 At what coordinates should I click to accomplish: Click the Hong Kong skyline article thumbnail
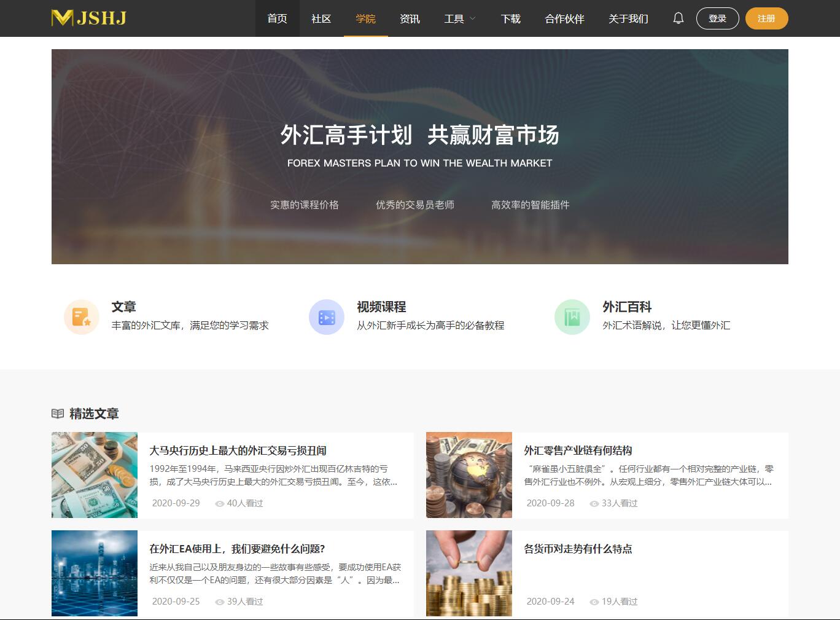pos(95,573)
